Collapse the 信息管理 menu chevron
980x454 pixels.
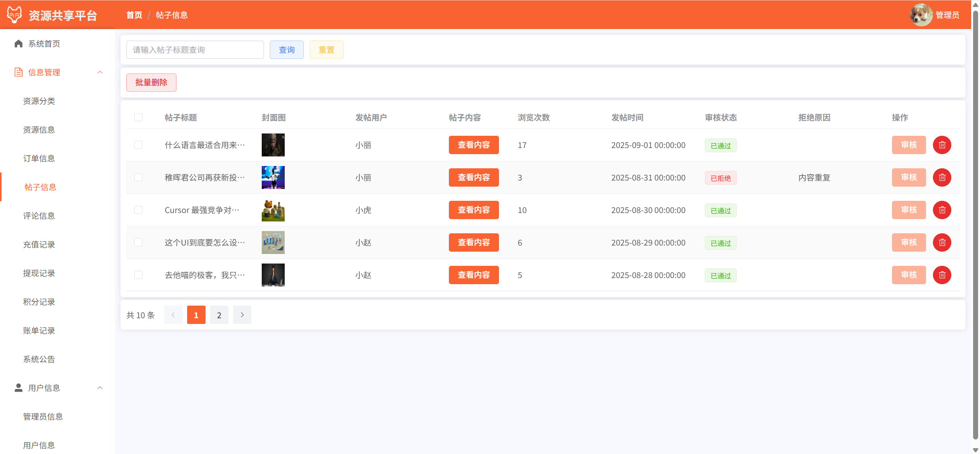(100, 72)
